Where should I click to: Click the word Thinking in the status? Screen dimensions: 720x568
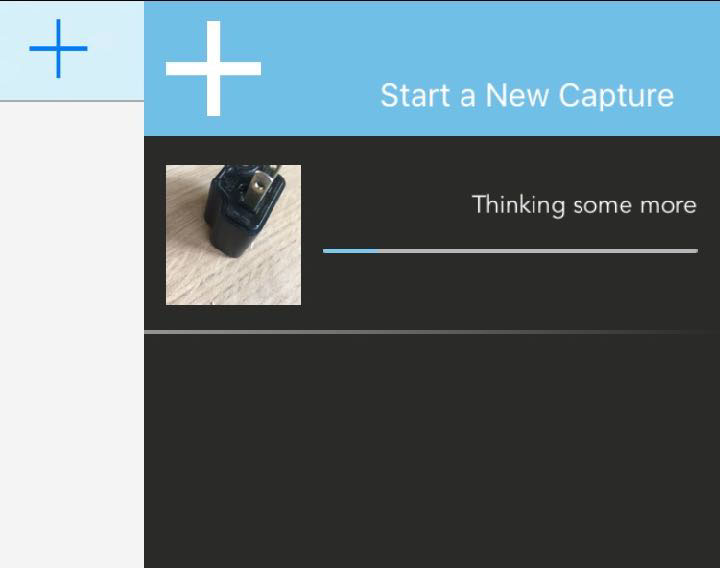coord(518,205)
